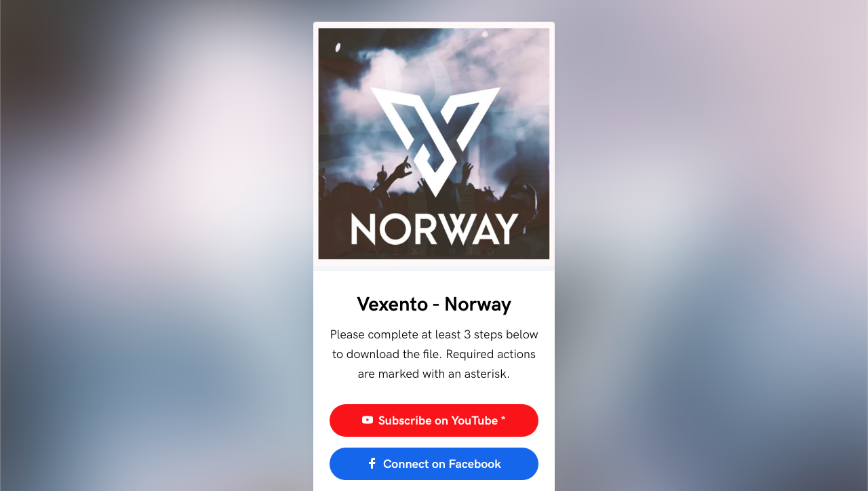868x491 pixels.
Task: Click the blurred background left of card
Action: [x=156, y=245]
